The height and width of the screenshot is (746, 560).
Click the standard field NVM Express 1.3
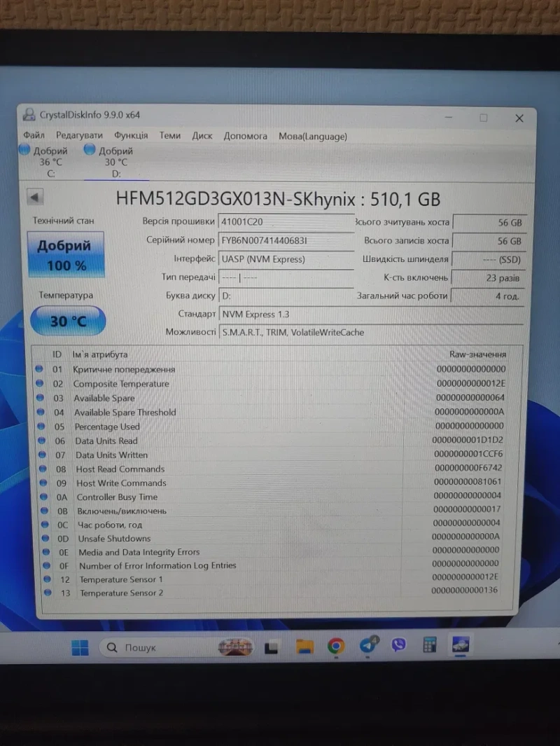[371, 315]
